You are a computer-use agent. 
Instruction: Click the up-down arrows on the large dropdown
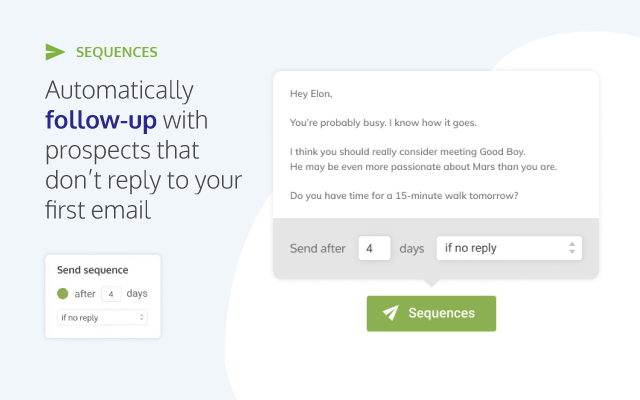tap(571, 248)
